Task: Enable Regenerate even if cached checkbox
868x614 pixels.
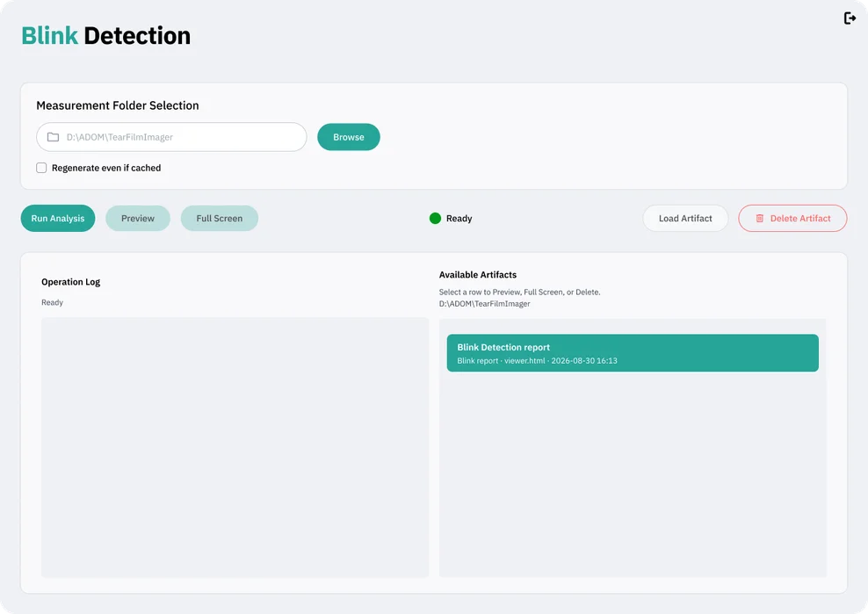Action: (41, 168)
